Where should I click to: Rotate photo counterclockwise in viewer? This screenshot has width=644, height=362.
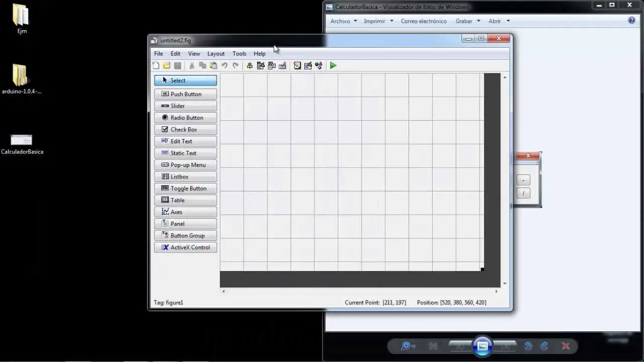(528, 346)
